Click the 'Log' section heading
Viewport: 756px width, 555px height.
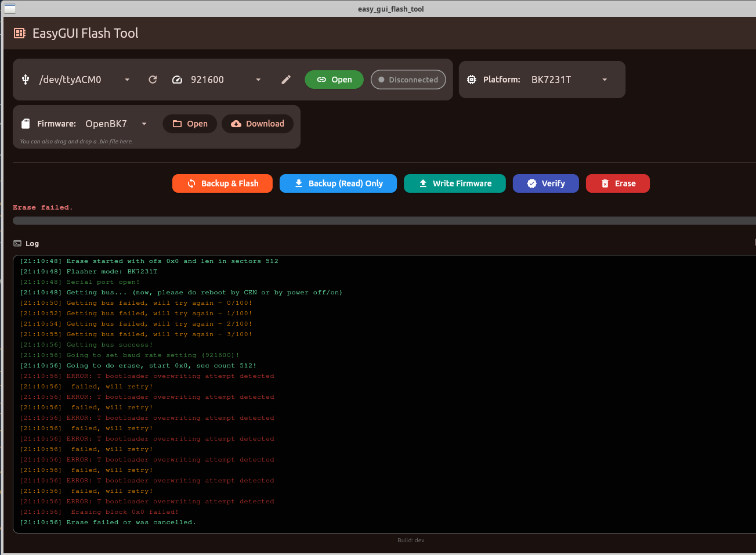[x=32, y=244]
